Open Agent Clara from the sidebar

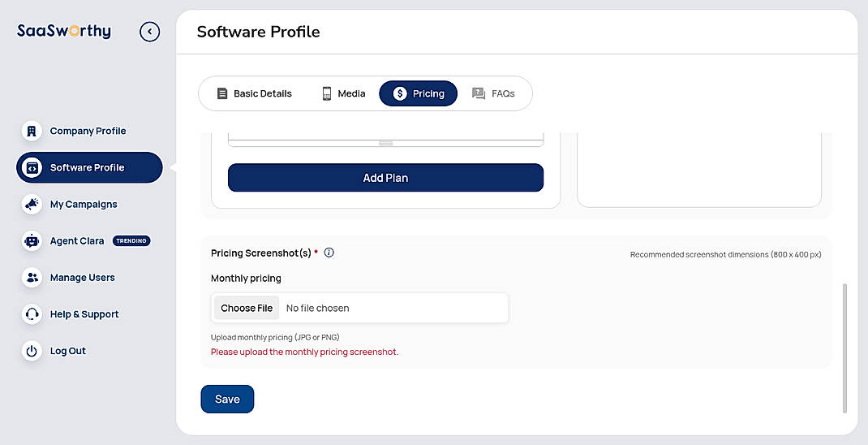tap(77, 240)
